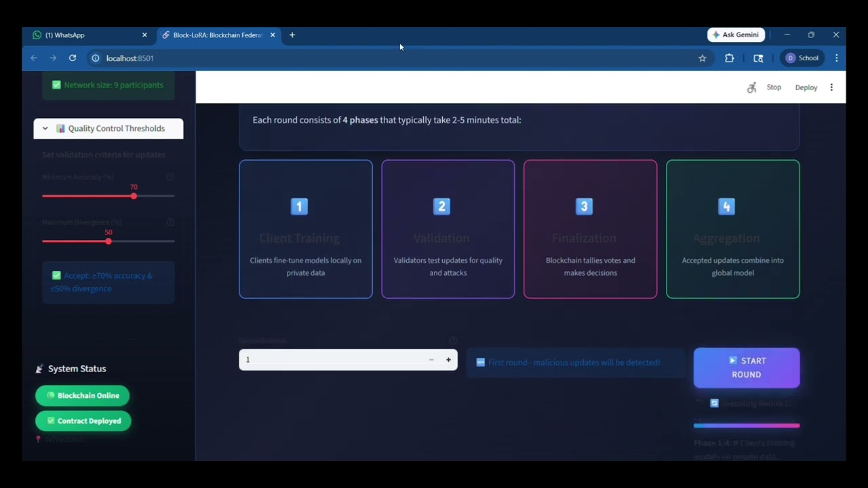
Task: Open the Extensions puzzle icon
Action: coord(730,58)
